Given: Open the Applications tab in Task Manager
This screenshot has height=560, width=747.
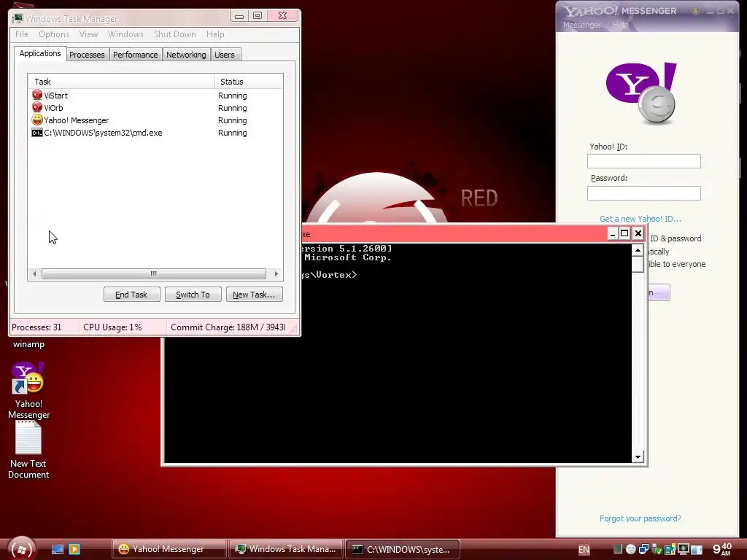Looking at the screenshot, I should point(40,53).
